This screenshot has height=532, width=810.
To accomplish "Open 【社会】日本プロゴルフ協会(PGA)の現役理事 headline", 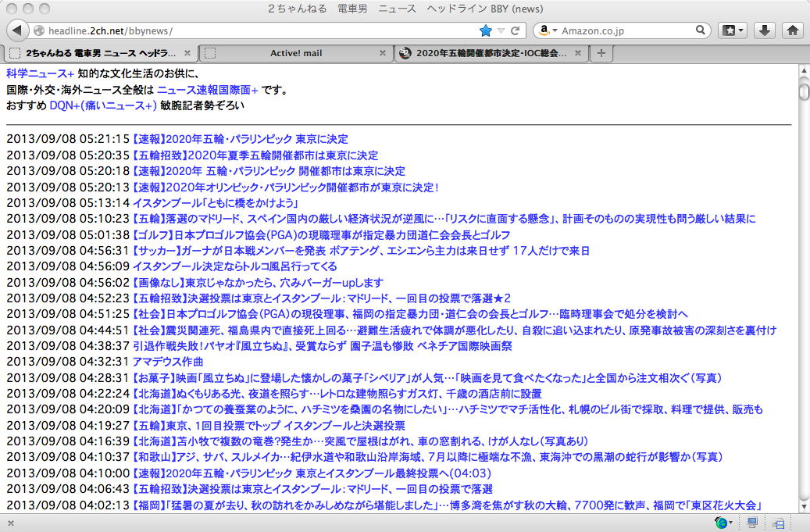I will [410, 314].
